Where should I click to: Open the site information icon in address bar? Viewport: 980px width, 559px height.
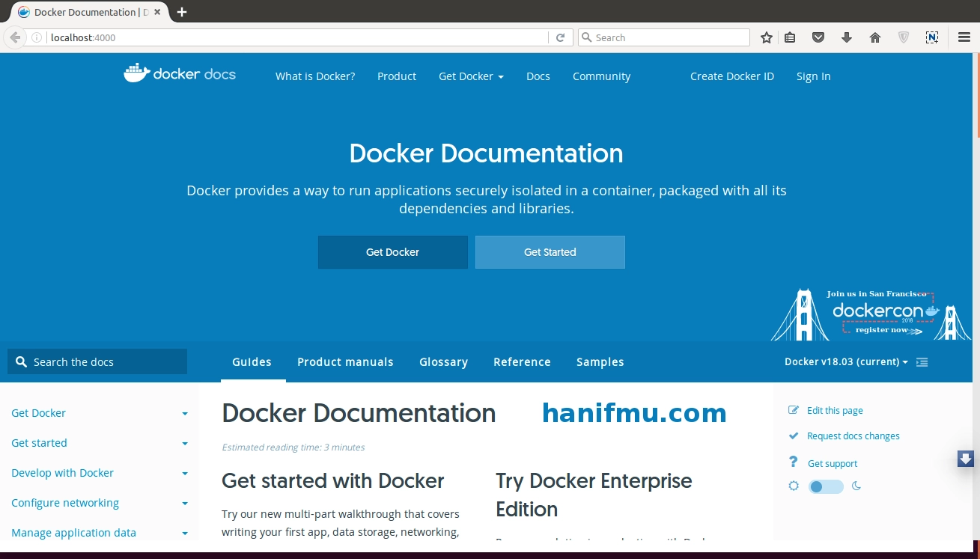click(x=37, y=37)
